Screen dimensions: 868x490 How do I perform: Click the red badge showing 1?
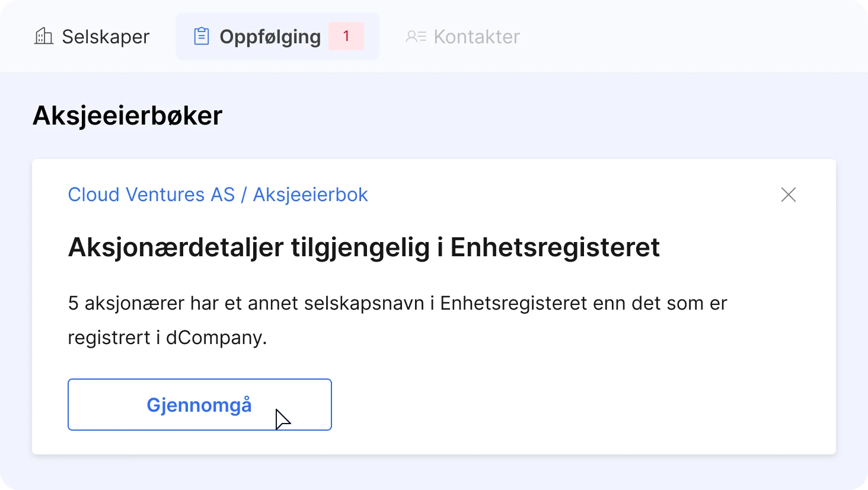tap(346, 36)
